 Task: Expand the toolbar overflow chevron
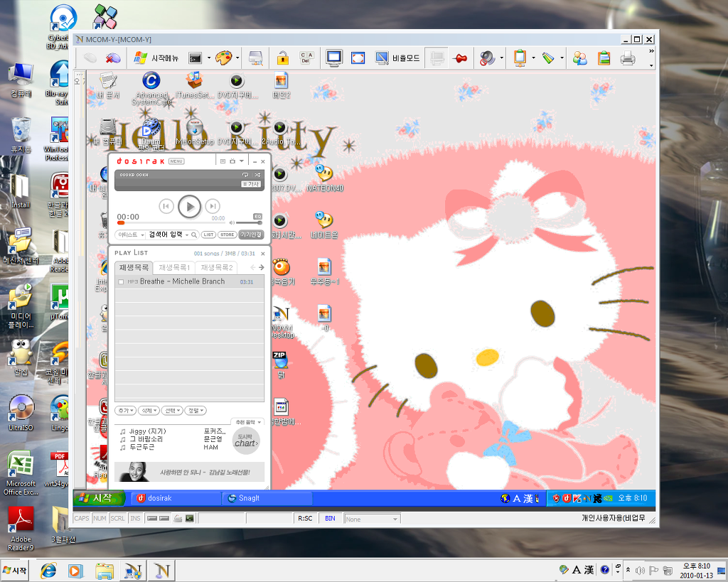click(651, 51)
